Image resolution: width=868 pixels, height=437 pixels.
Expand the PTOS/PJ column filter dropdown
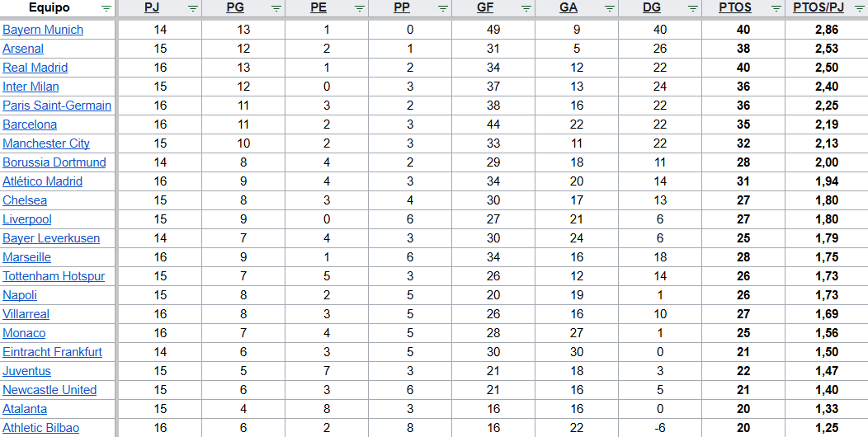tap(859, 8)
